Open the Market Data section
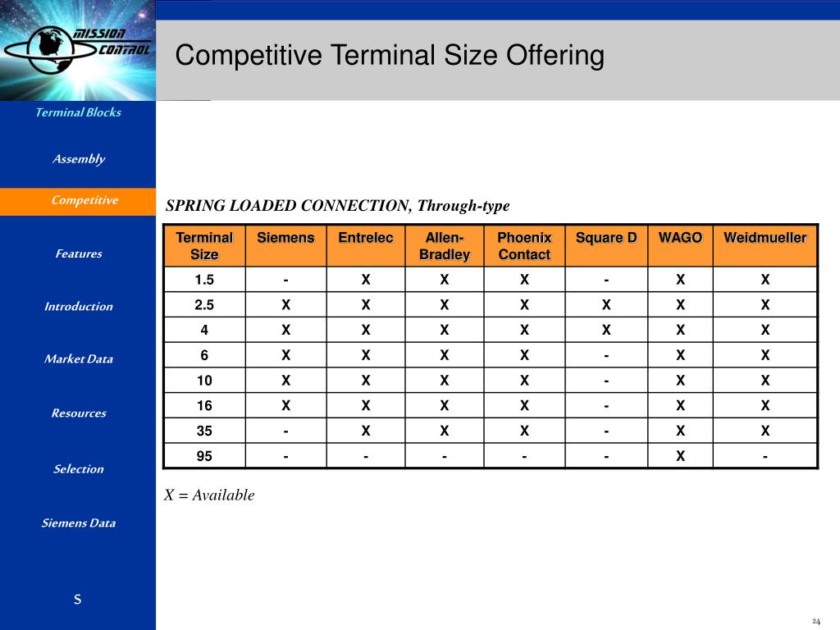The width and height of the screenshot is (840, 630). tap(79, 359)
